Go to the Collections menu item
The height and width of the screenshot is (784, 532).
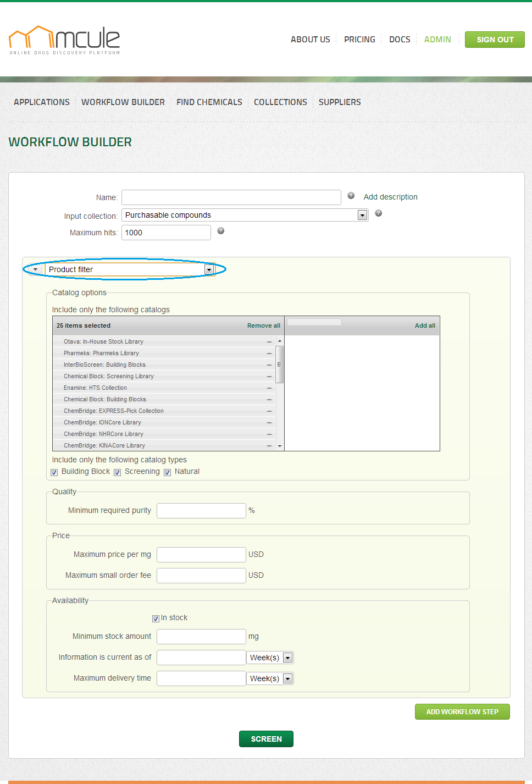[x=280, y=102]
